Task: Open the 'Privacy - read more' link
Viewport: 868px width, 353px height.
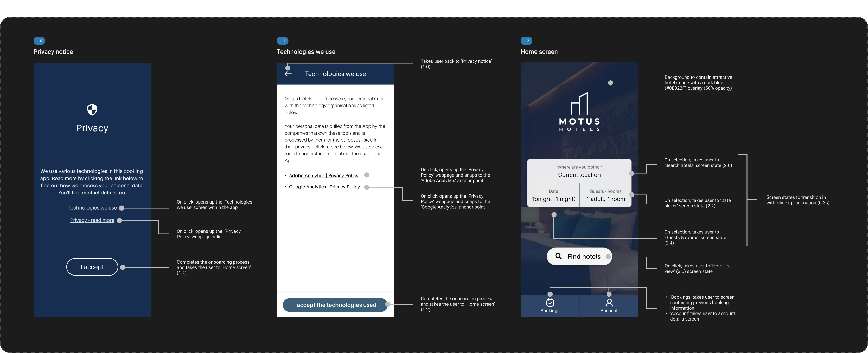Action: [x=92, y=220]
